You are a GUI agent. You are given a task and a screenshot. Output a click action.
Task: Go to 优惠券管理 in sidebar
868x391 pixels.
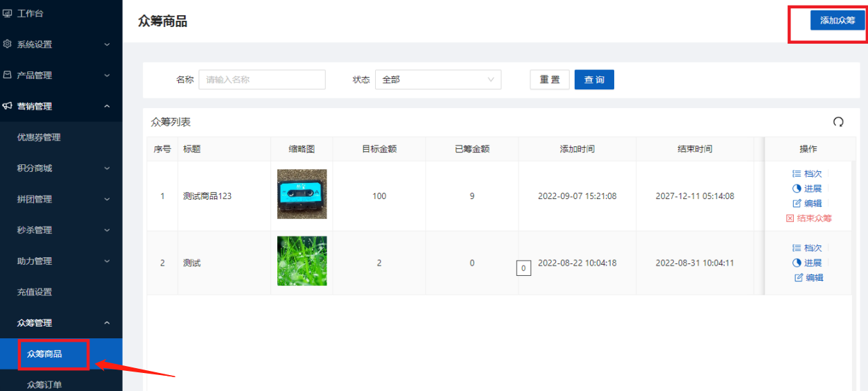39,137
